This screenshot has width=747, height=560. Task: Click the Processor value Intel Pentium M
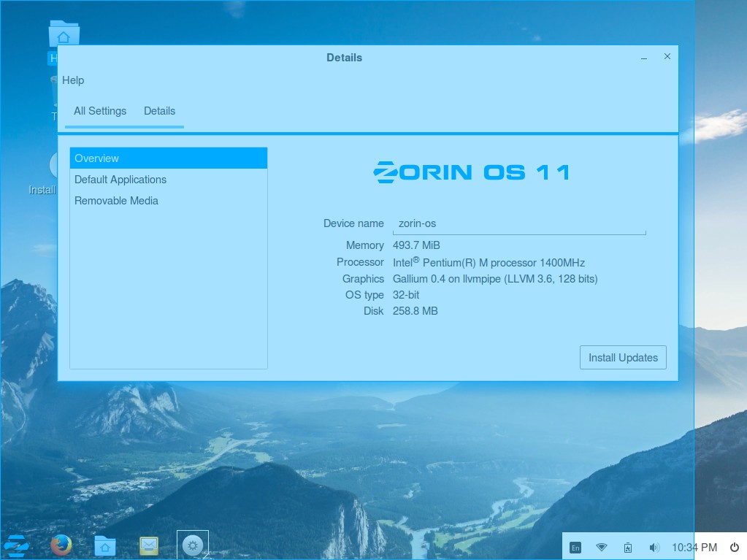pos(489,262)
